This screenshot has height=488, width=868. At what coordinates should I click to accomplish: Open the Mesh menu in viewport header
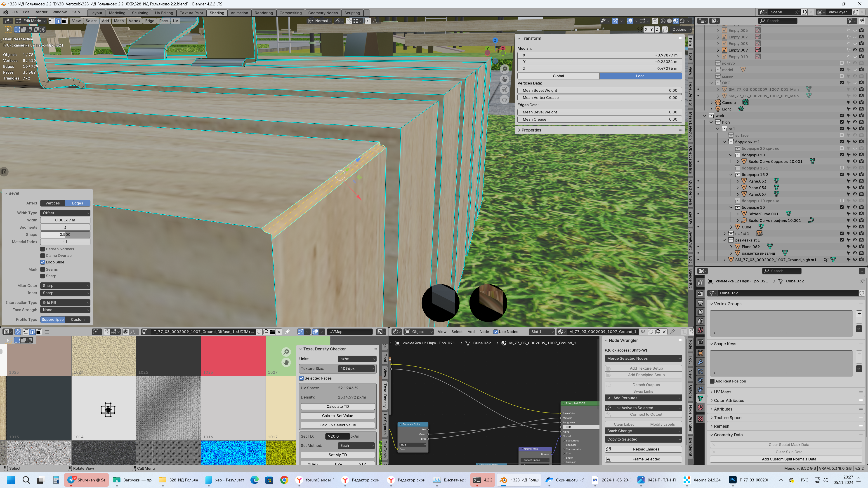119,21
